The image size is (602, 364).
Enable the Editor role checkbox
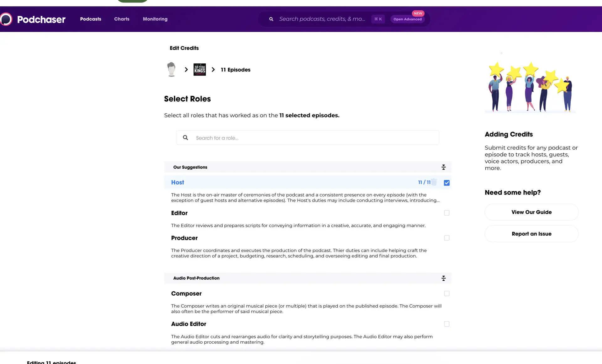pyautogui.click(x=446, y=213)
